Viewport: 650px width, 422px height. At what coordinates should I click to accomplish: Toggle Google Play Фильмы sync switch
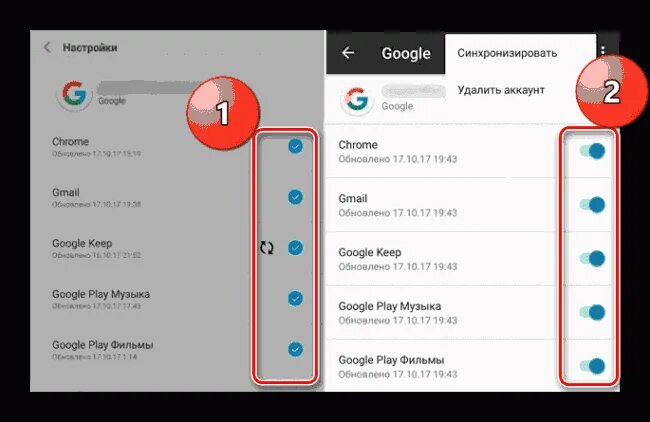pos(592,366)
